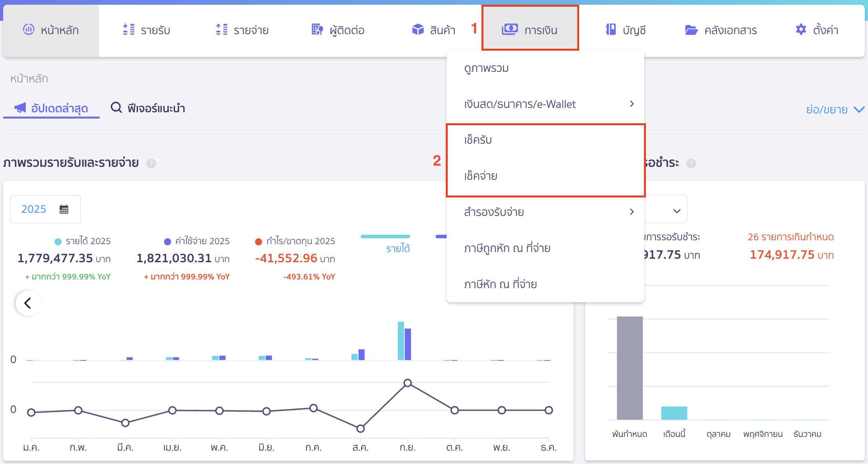Click the สินค้า product box icon
Screen dimensions: 868x464
coord(418,29)
